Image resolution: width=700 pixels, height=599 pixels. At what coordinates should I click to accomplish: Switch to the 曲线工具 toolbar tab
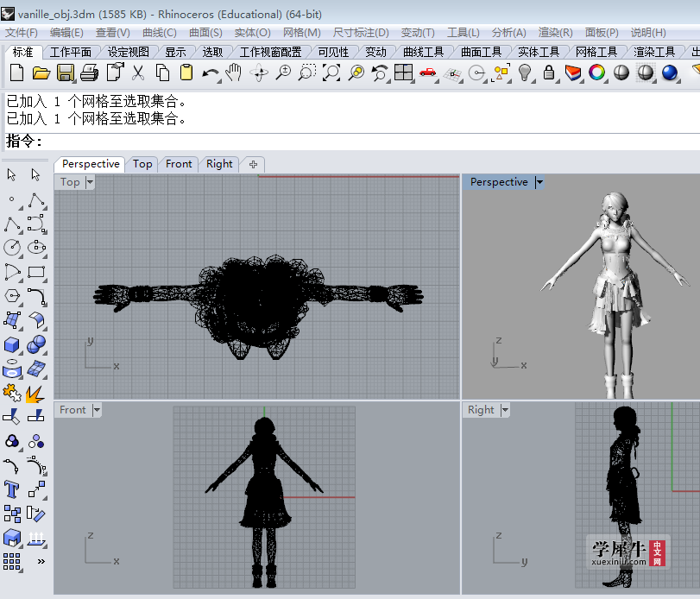coord(423,53)
